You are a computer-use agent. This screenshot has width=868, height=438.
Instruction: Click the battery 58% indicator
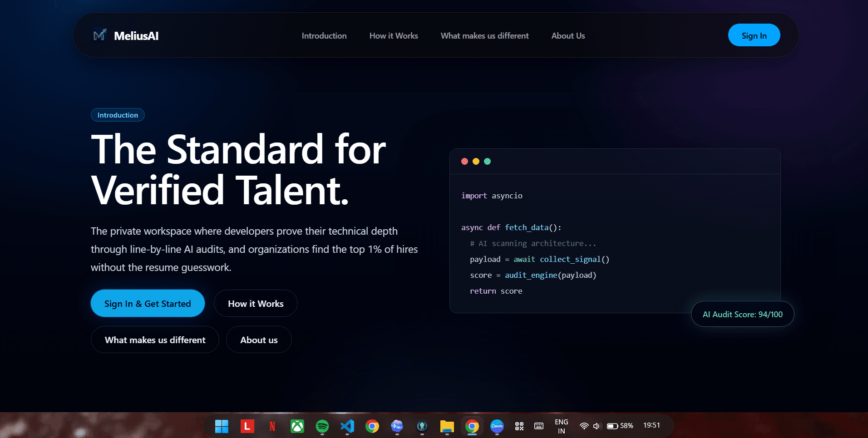pyautogui.click(x=620, y=426)
